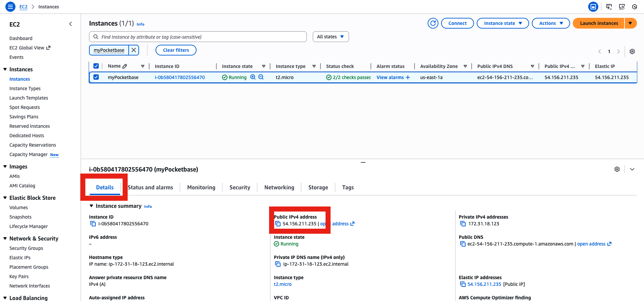Open the Security tab
The height and width of the screenshot is (301, 644).
240,187
